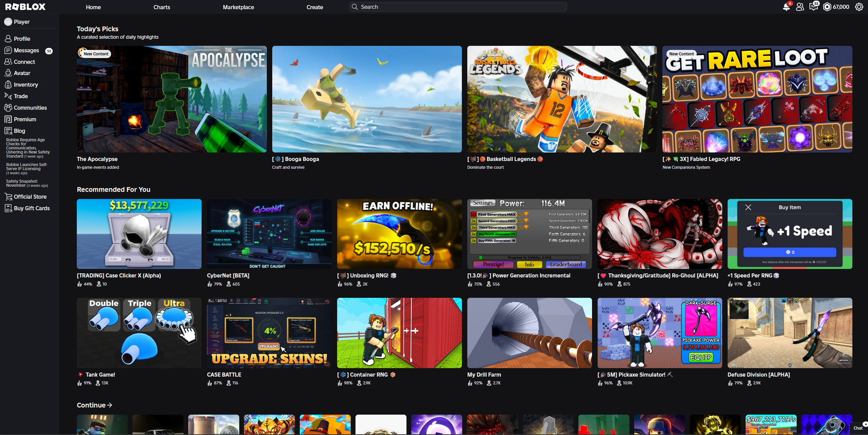Open your Messages showing 52 unread
The width and height of the screenshot is (868, 435).
[26, 50]
